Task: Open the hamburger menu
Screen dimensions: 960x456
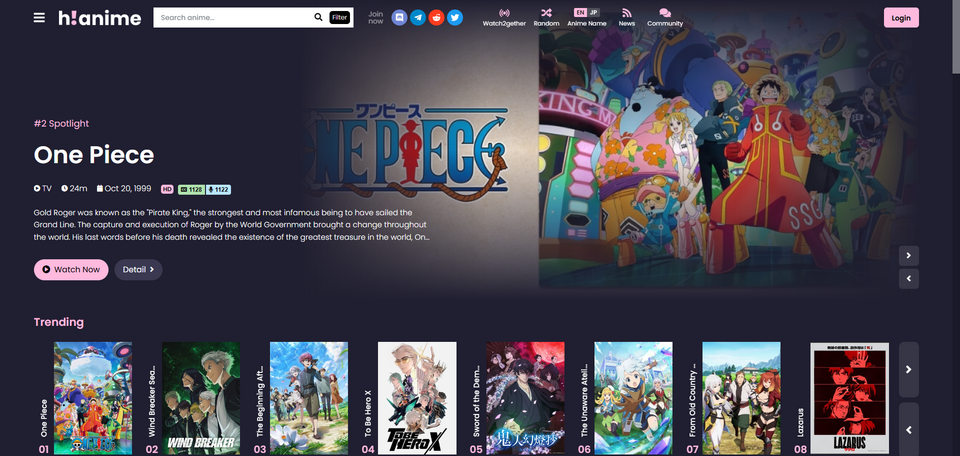Action: (39, 18)
